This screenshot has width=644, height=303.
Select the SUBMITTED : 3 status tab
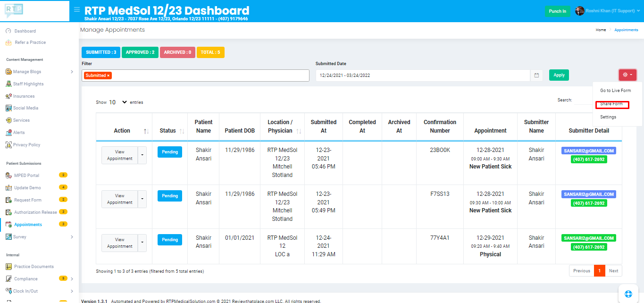click(101, 52)
